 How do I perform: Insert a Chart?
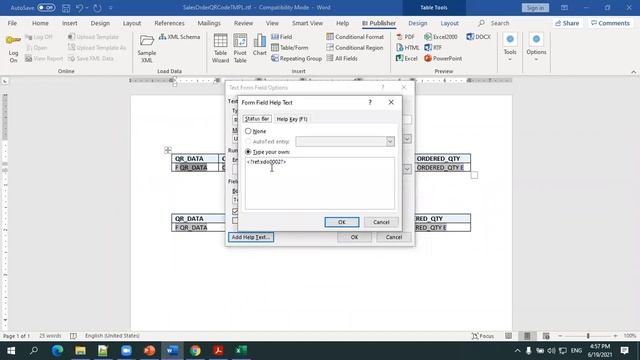tap(260, 45)
